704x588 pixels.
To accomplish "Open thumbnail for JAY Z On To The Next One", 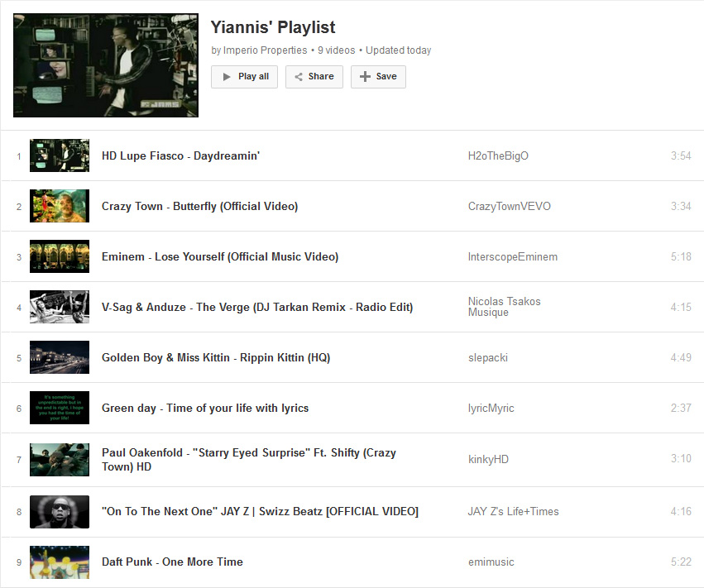I will 60,512.
